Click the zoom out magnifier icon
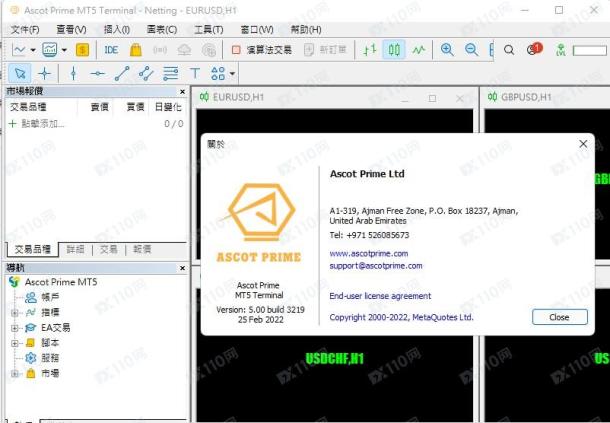The width and height of the screenshot is (610, 423). [x=472, y=50]
